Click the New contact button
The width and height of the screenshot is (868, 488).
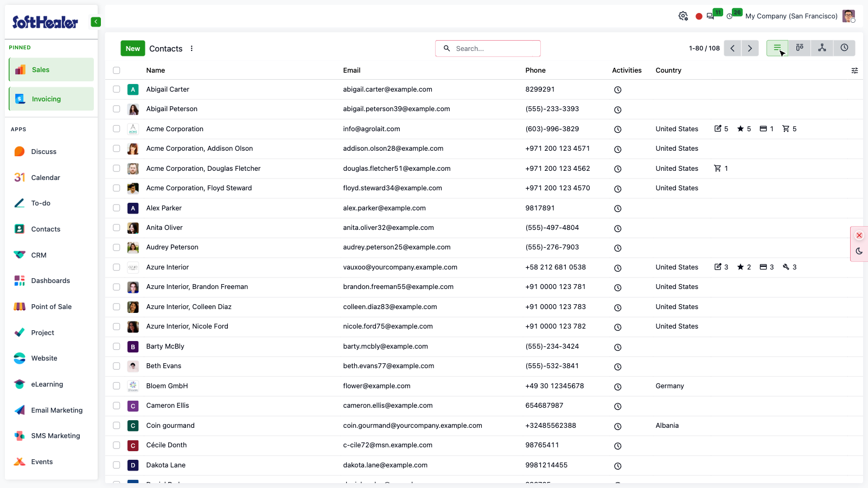point(133,48)
